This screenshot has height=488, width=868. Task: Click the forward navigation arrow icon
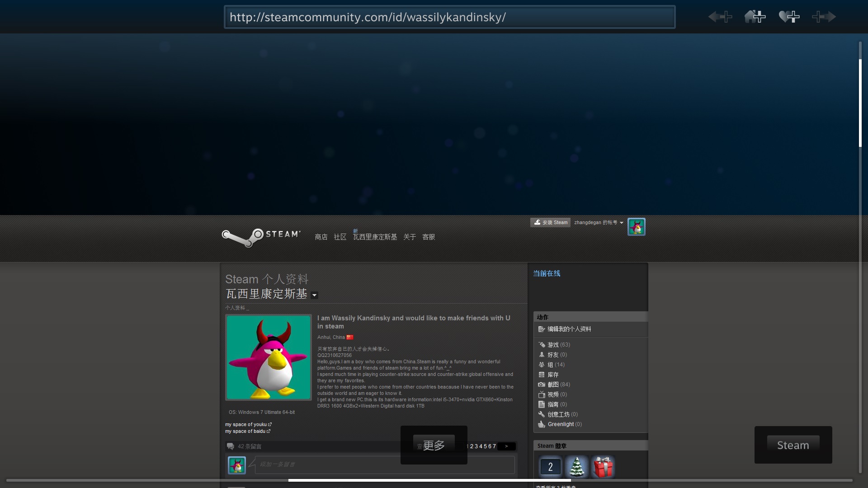click(x=824, y=17)
